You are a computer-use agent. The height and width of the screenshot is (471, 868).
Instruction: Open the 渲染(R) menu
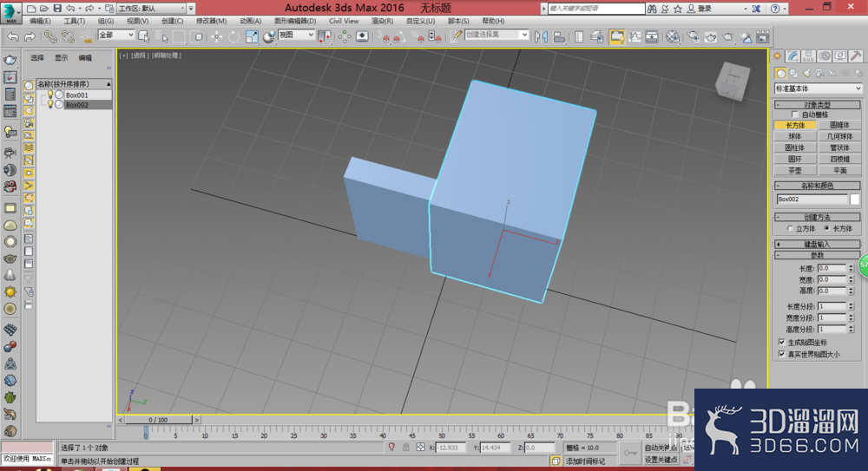(x=382, y=21)
